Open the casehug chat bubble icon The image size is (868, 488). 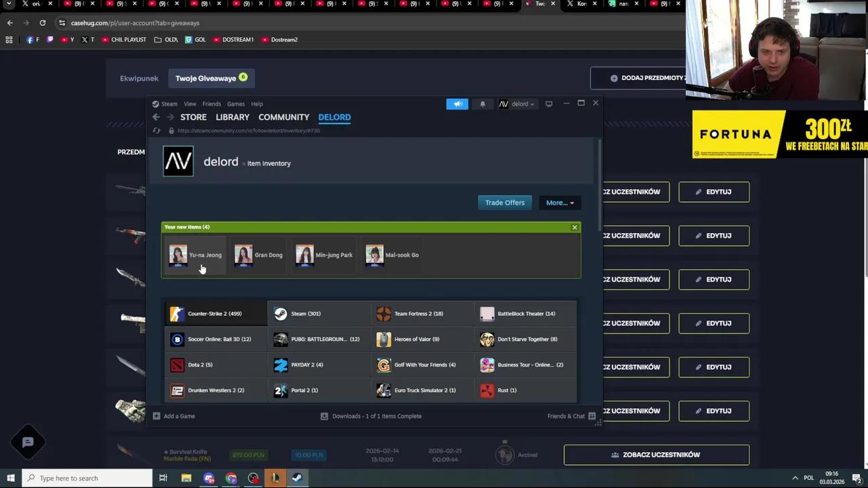coord(28,443)
